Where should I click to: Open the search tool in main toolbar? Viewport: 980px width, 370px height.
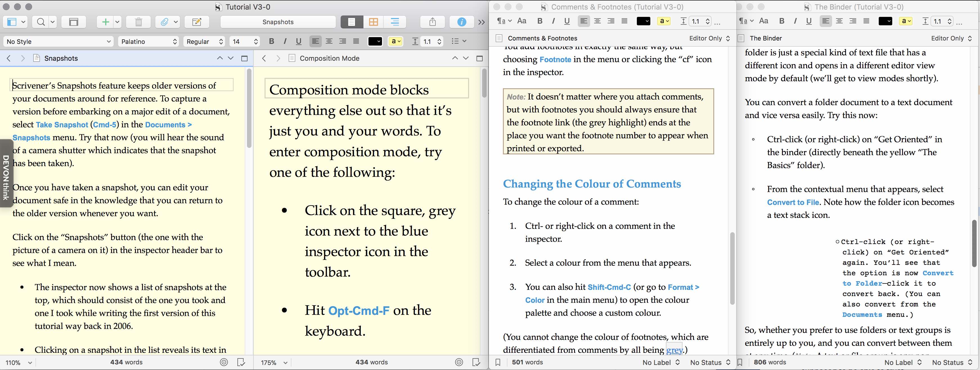pos(41,22)
